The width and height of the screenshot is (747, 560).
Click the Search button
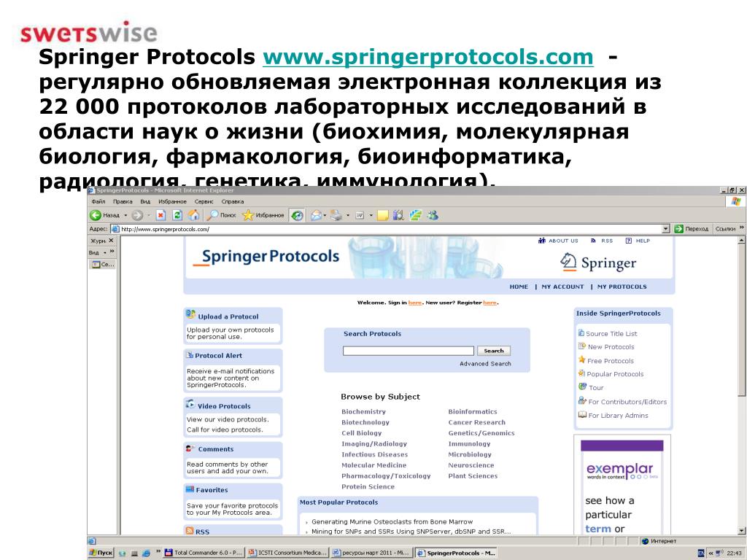pyautogui.click(x=494, y=351)
